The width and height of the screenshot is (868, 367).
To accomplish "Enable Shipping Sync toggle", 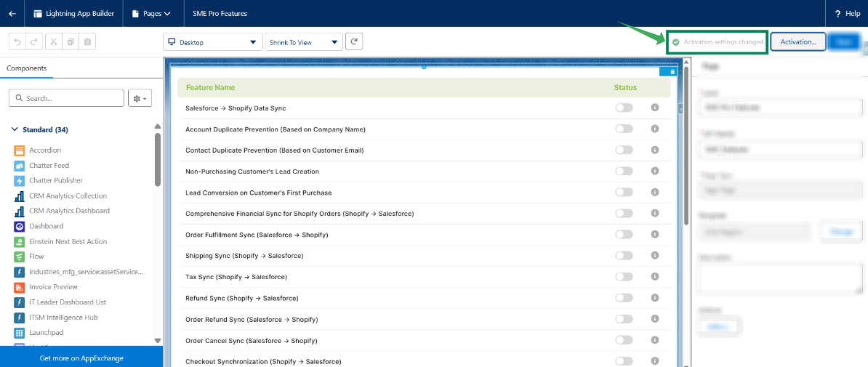I will pos(624,256).
